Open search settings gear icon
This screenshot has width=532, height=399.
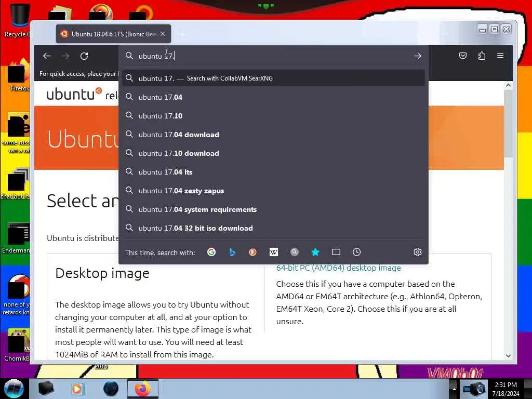coord(417,252)
